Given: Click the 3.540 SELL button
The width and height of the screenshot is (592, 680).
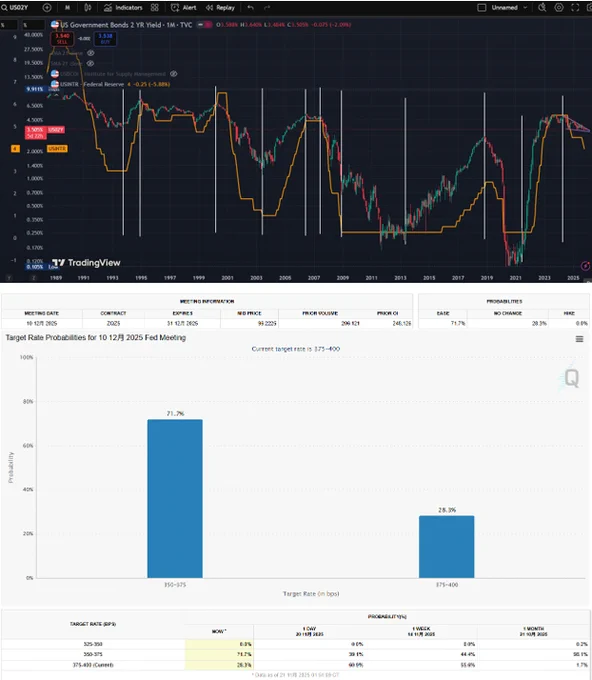Looking at the screenshot, I should [62, 39].
